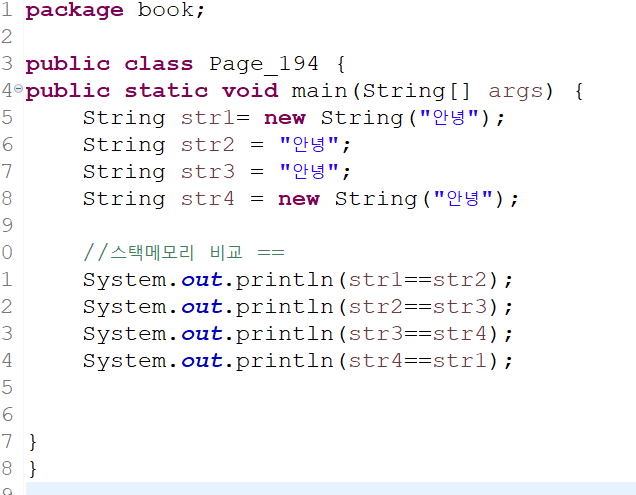The image size is (636, 495).
Task: Click 'out' in the str1==str2 println line
Action: tap(202, 280)
